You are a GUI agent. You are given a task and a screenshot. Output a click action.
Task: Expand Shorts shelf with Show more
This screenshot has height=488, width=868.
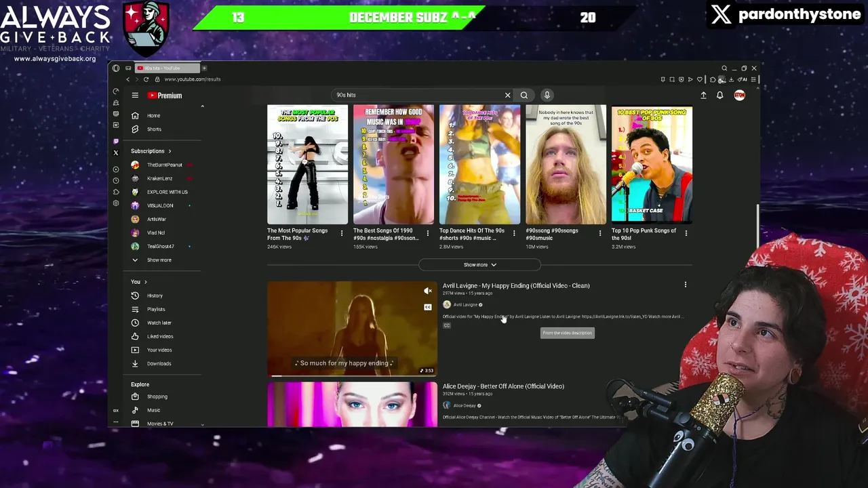[479, 265]
